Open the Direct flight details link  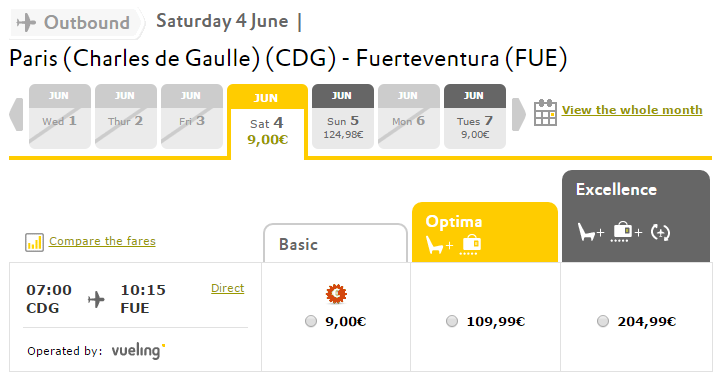click(x=227, y=288)
